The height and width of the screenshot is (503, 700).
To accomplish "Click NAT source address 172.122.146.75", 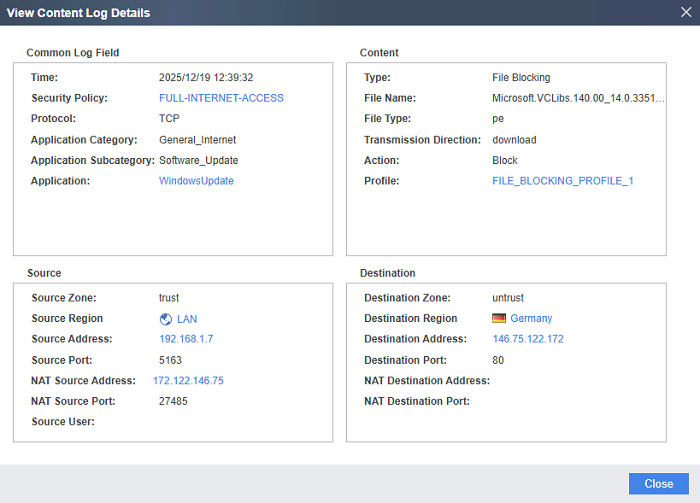I will click(x=188, y=381).
